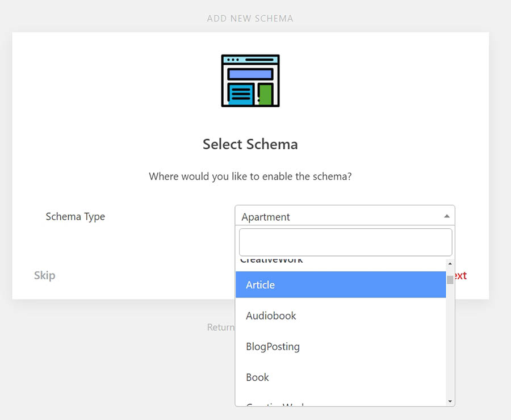Click the dropdown list scrollbar thumb

(x=450, y=279)
